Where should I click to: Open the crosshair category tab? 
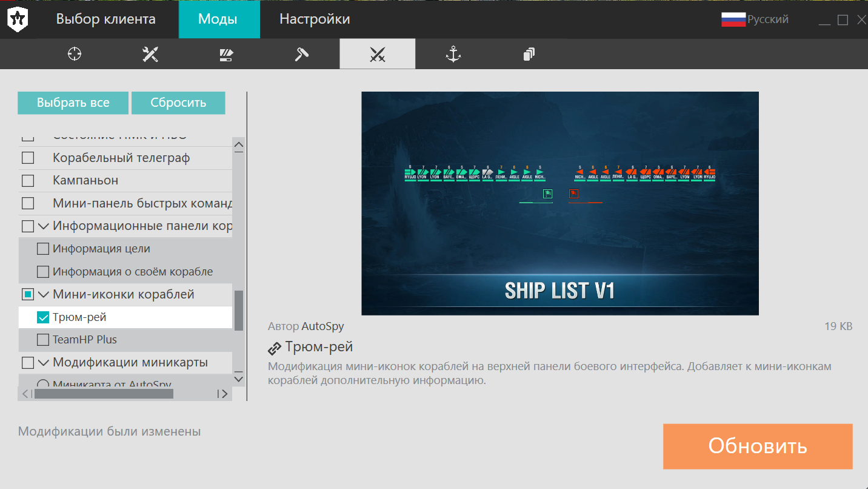75,54
